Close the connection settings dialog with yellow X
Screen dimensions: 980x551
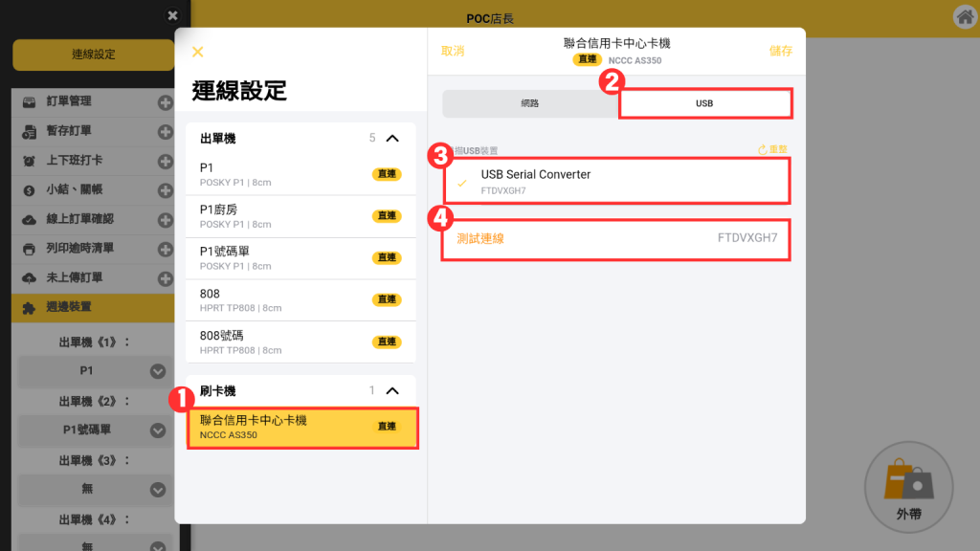click(197, 52)
